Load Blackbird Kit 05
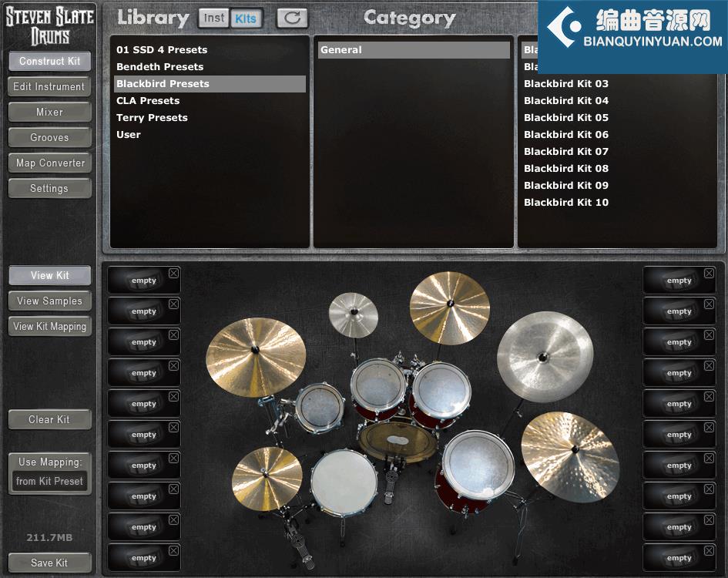Viewport: 728px width, 578px height. point(617,118)
